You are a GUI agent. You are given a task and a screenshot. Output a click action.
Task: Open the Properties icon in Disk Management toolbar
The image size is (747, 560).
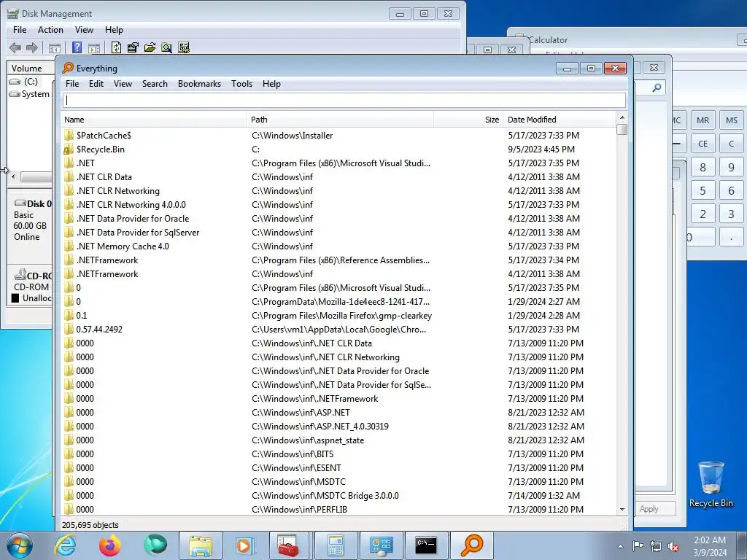click(133, 47)
